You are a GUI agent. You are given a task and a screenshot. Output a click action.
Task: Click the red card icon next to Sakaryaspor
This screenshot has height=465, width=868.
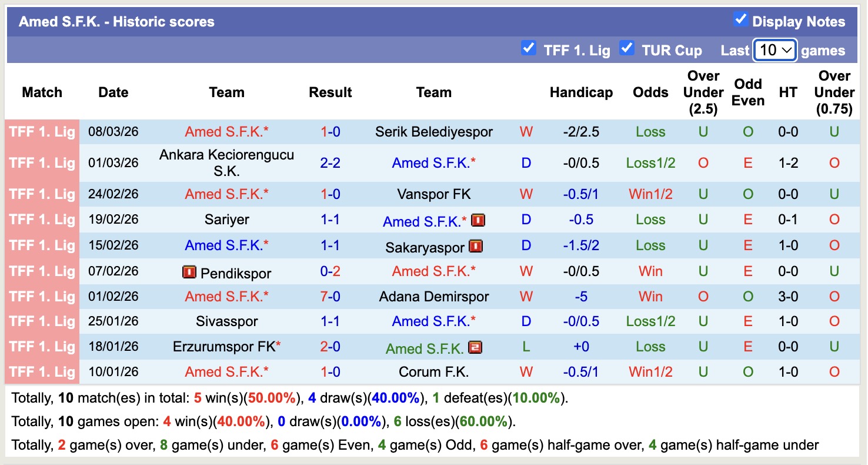(476, 247)
